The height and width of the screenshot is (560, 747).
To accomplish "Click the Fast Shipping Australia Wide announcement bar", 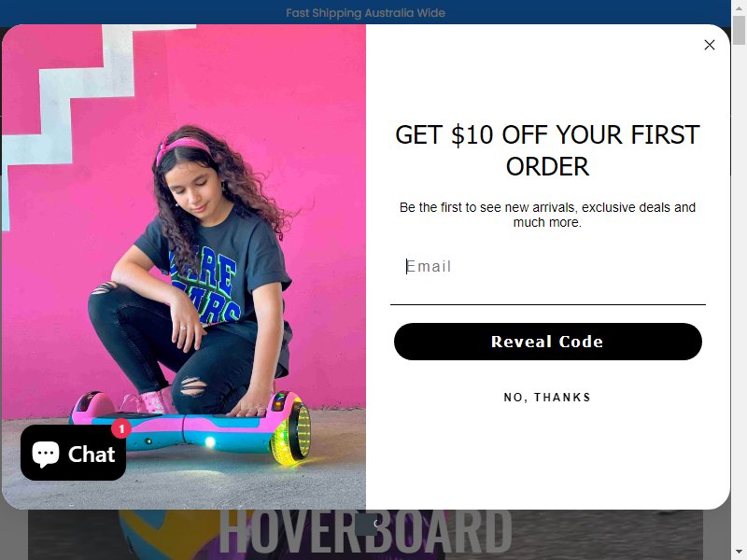I will (x=365, y=13).
